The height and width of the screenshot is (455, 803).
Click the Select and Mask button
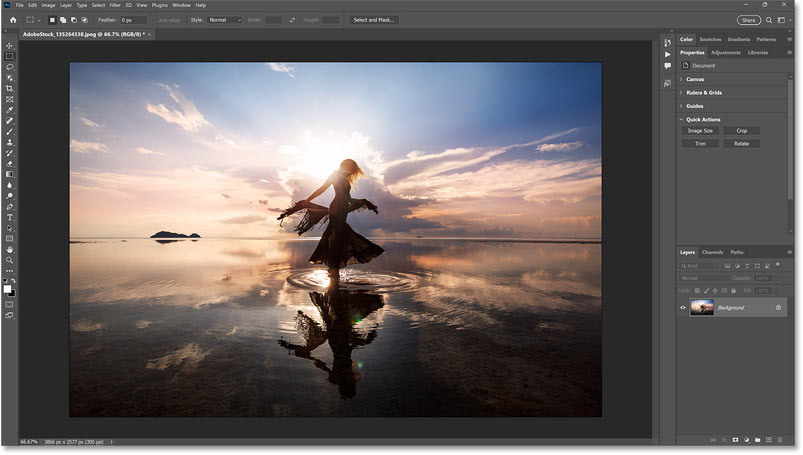click(x=374, y=20)
